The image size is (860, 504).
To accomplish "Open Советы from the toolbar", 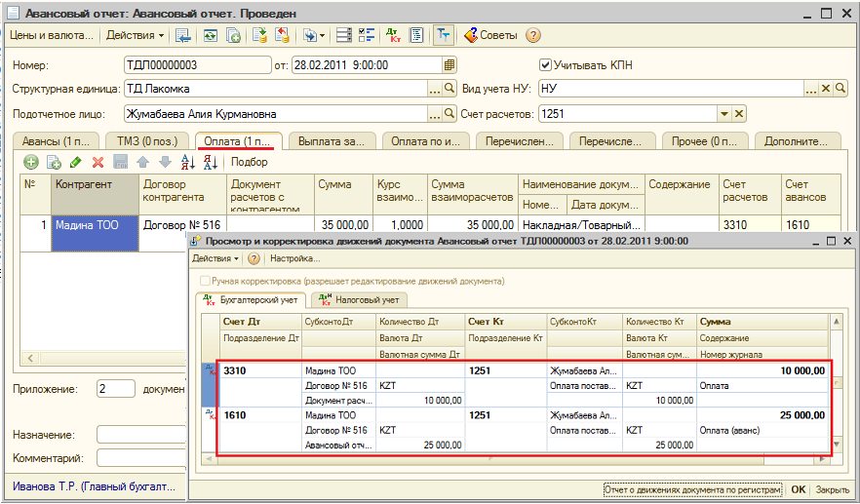I will pos(490,35).
